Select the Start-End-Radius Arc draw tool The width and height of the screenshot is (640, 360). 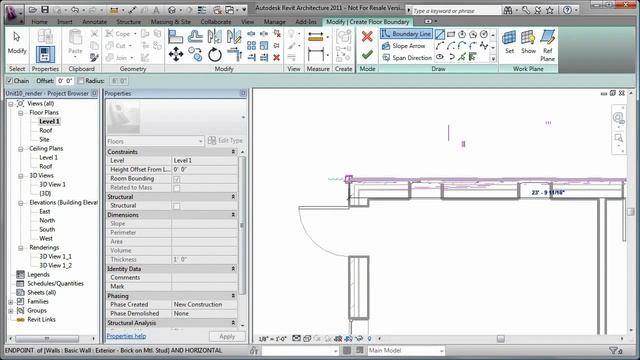(x=440, y=46)
